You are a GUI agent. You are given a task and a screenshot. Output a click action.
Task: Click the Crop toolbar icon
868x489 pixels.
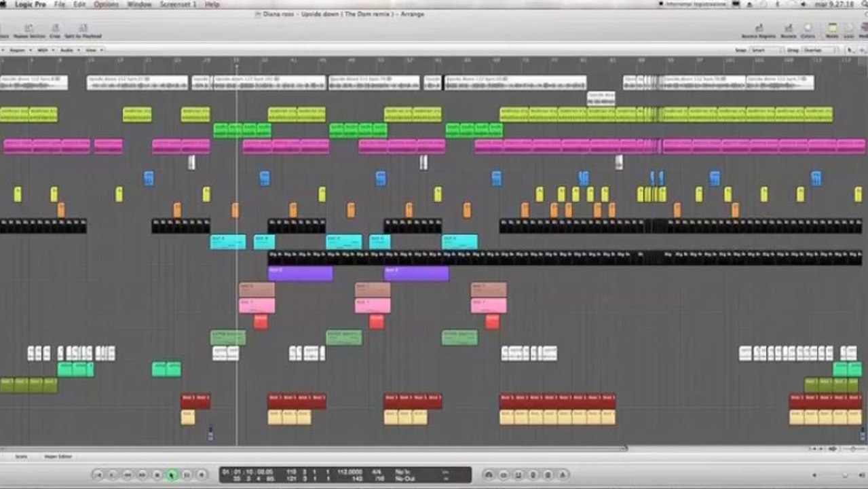(x=55, y=29)
